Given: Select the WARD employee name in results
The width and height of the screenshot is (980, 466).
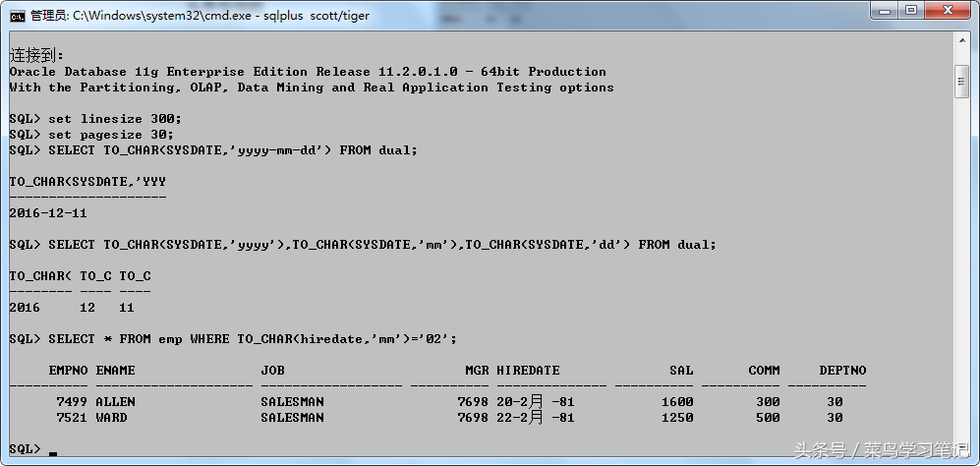Looking at the screenshot, I should pos(111,417).
